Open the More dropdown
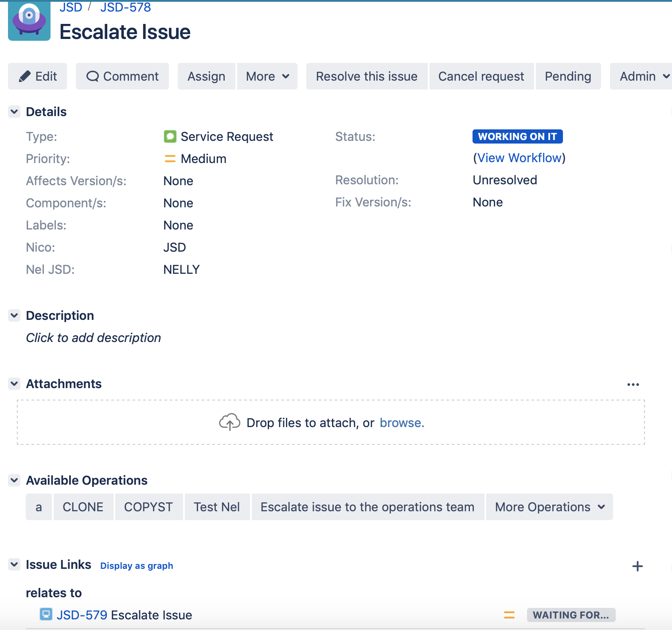The image size is (672, 630). (266, 76)
